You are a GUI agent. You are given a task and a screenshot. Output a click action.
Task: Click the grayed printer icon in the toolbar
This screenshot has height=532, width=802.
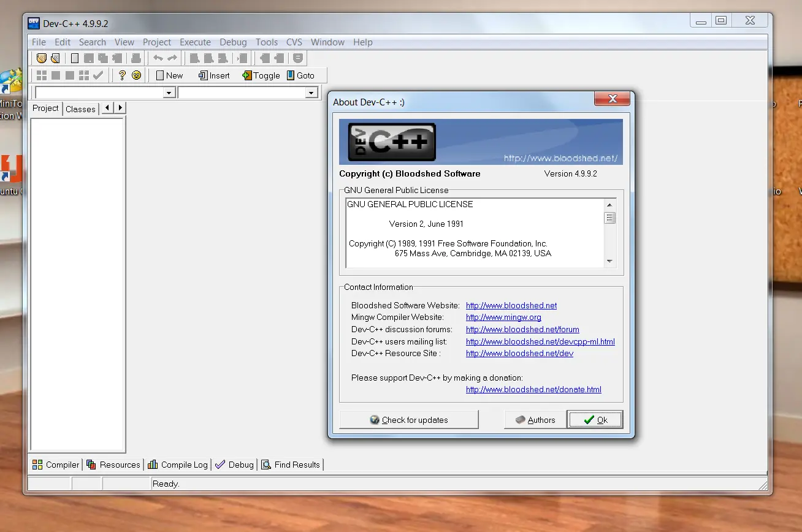pos(136,58)
